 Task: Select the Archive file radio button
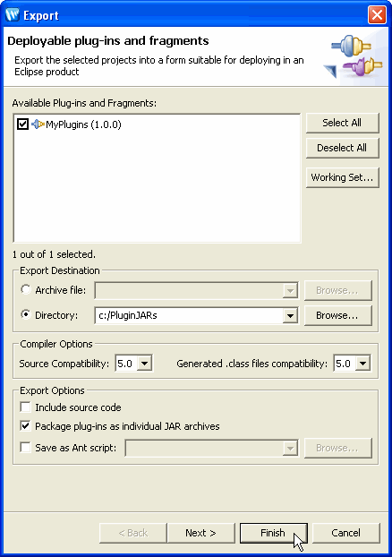pyautogui.click(x=26, y=289)
